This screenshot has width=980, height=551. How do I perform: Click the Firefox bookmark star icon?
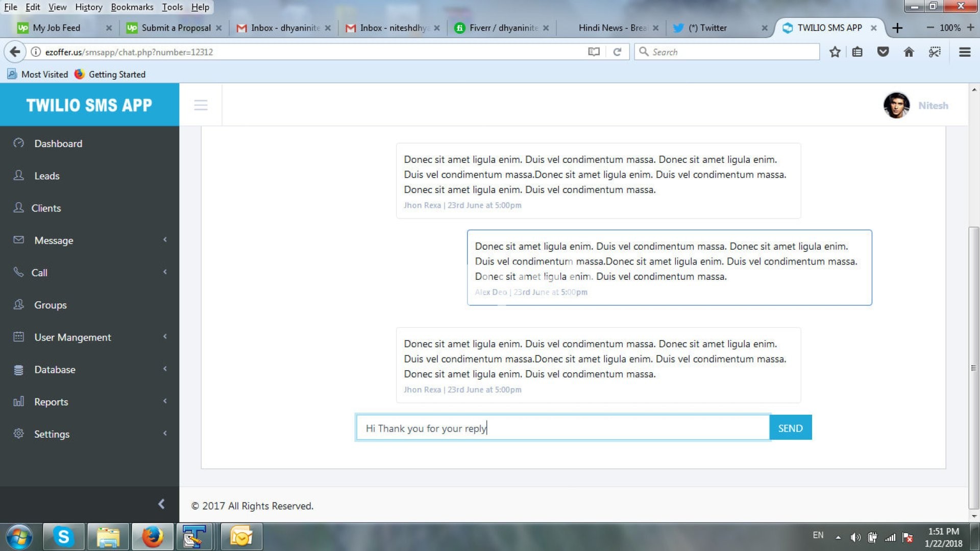pos(835,52)
